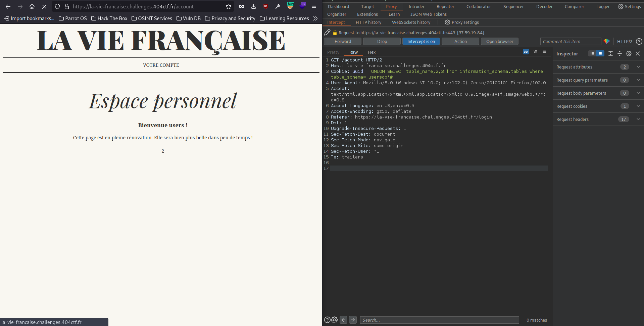The height and width of the screenshot is (326, 644).
Task: Open search options with the small gear icon
Action: point(334,320)
